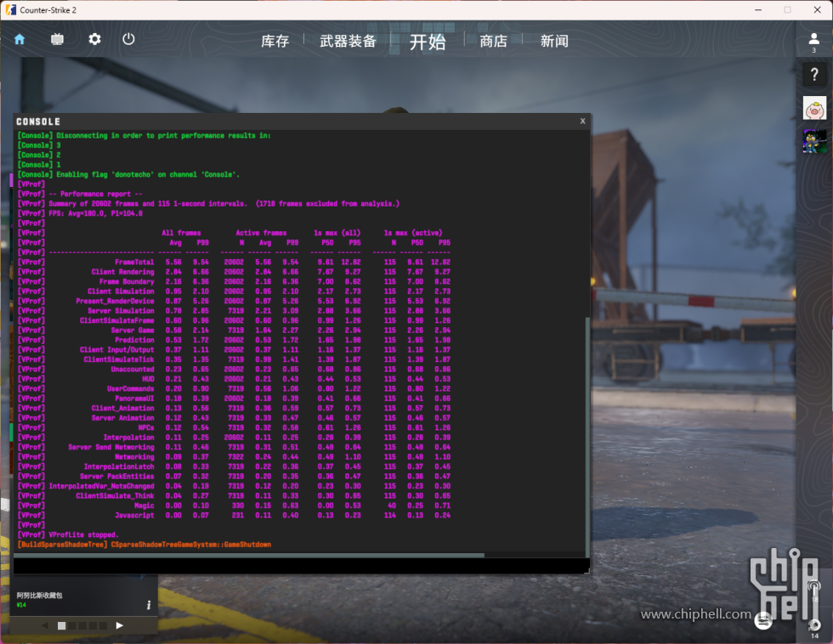Click the Server Simulation row label
833x644 pixels.
(x=121, y=311)
